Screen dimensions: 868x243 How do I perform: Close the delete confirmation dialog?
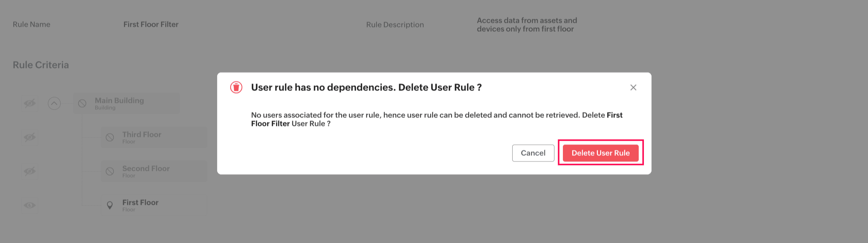click(633, 88)
